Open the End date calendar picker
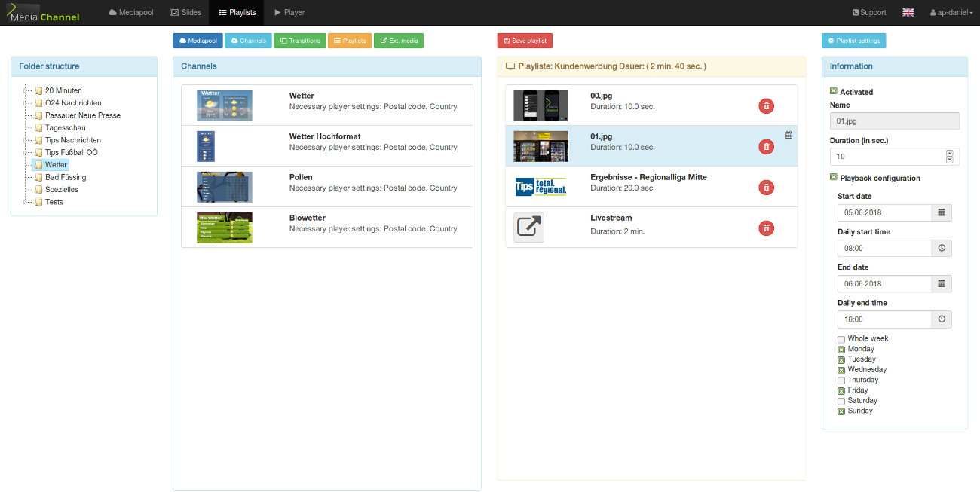This screenshot has width=980, height=492. click(x=941, y=284)
